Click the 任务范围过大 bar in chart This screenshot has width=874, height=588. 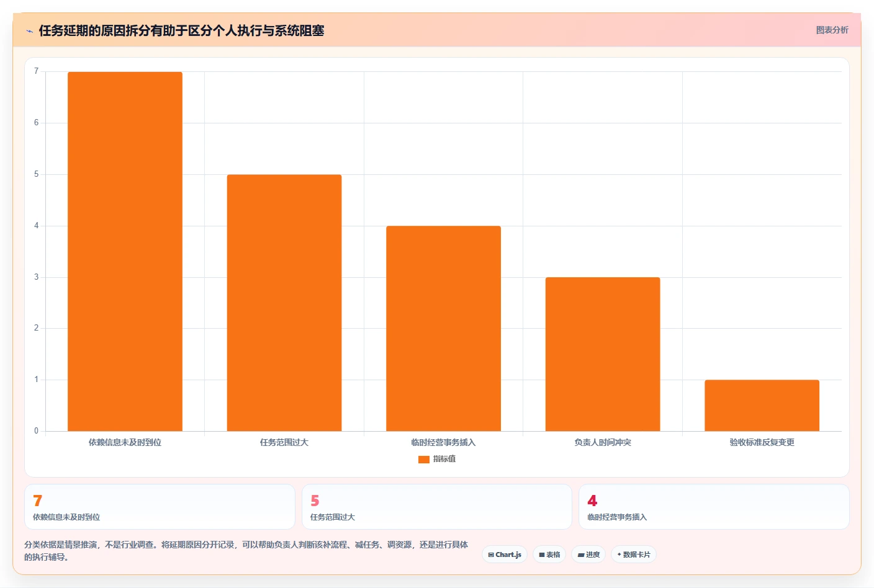pos(284,303)
